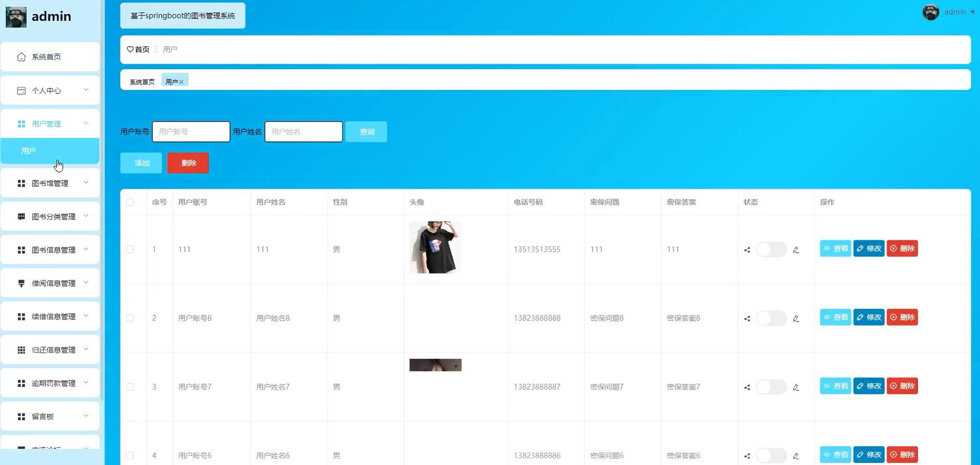Click 查看 for user 111
The width and height of the screenshot is (980, 465).
tap(835, 249)
